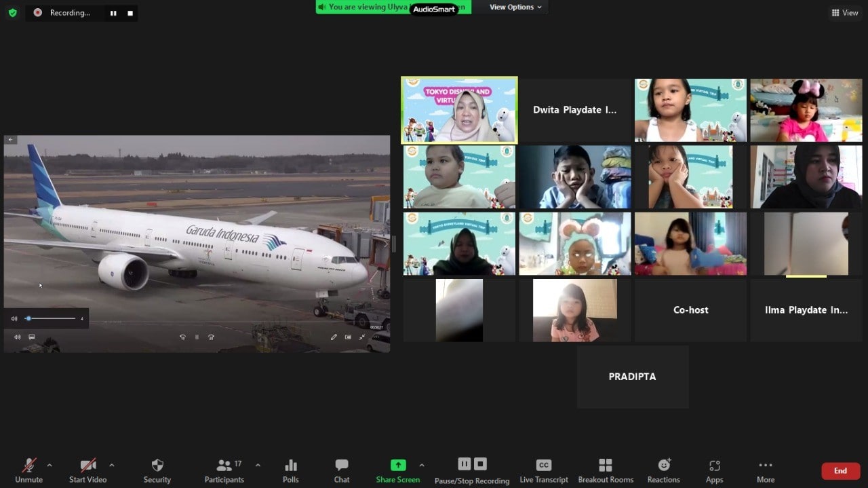The height and width of the screenshot is (488, 868).
Task: Click the red End meeting button
Action: (841, 471)
